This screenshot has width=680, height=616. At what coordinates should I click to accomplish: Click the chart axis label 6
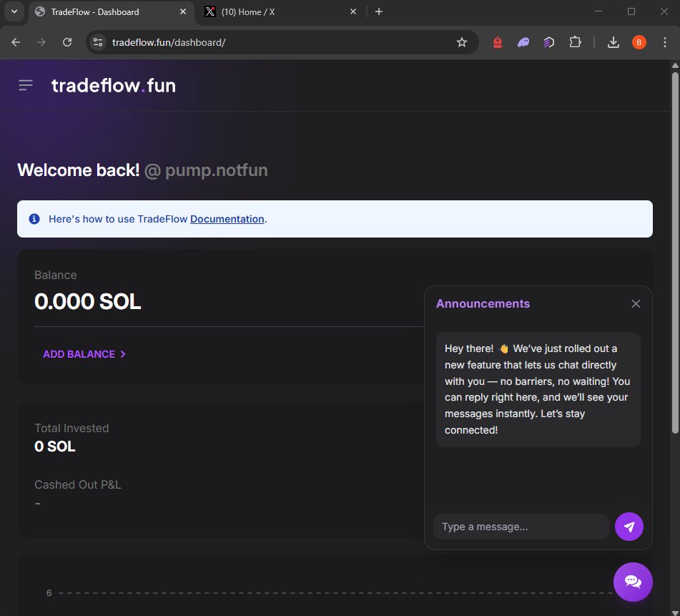[x=49, y=593]
